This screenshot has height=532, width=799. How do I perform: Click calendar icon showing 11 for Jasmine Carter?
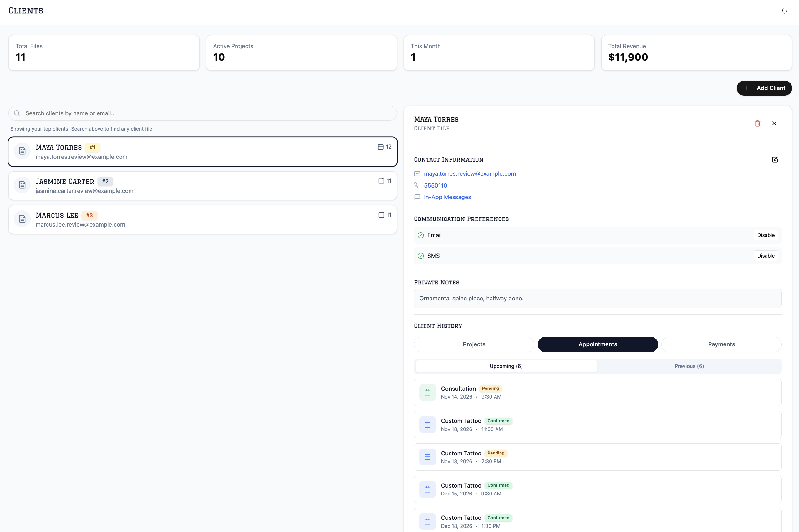[x=381, y=181]
